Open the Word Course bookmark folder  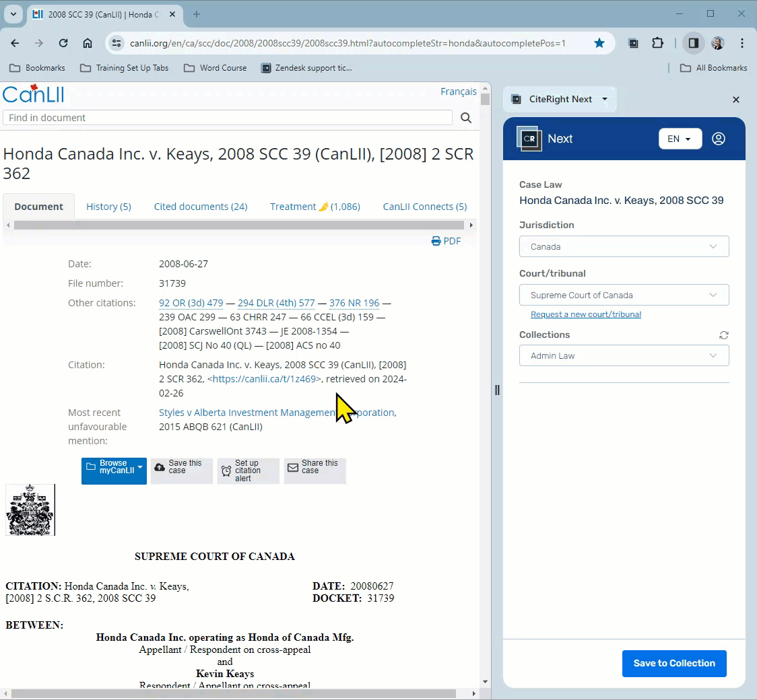coord(216,68)
